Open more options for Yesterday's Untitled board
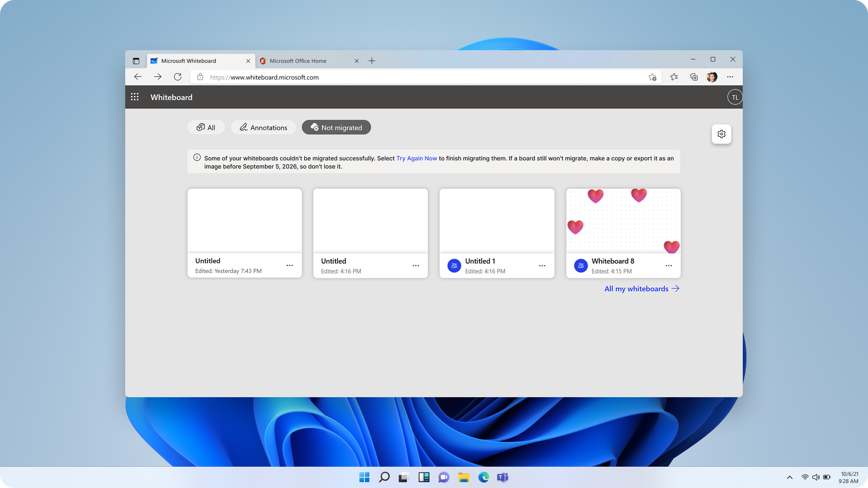The height and width of the screenshot is (488, 868). 290,266
